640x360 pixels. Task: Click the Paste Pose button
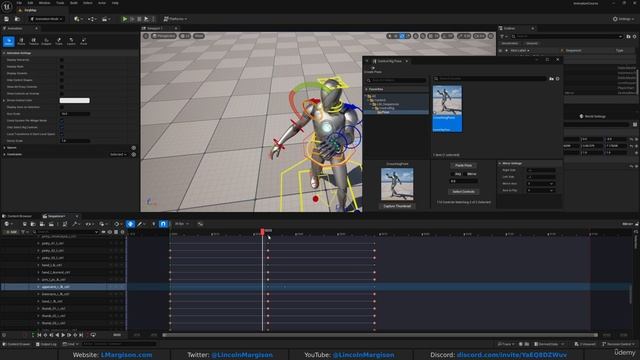tap(463, 165)
